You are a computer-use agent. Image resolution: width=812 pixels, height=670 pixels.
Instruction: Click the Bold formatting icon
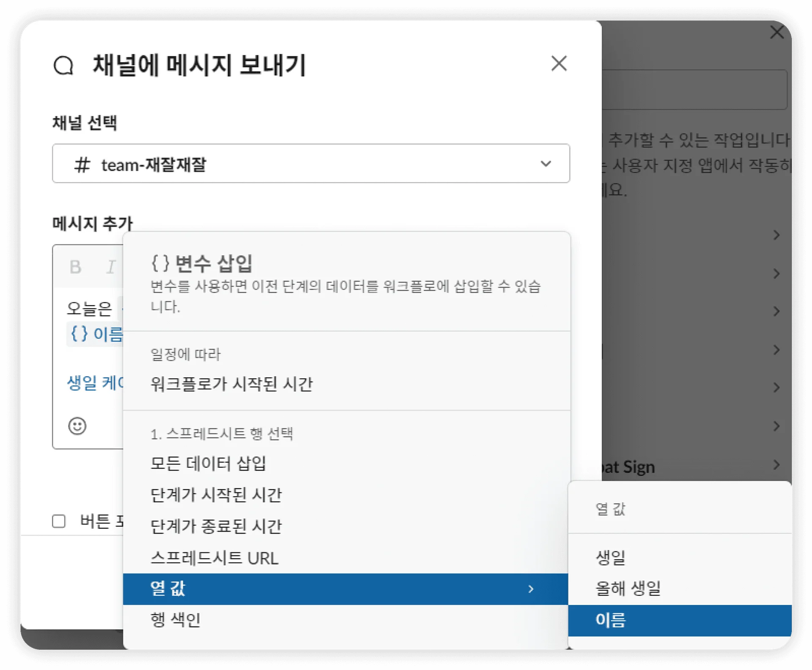click(x=75, y=267)
